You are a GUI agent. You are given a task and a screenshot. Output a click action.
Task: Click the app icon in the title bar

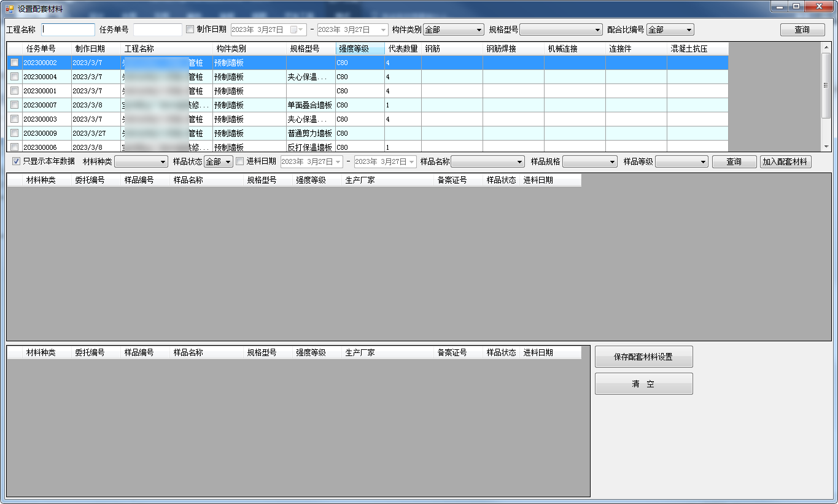pos(9,9)
